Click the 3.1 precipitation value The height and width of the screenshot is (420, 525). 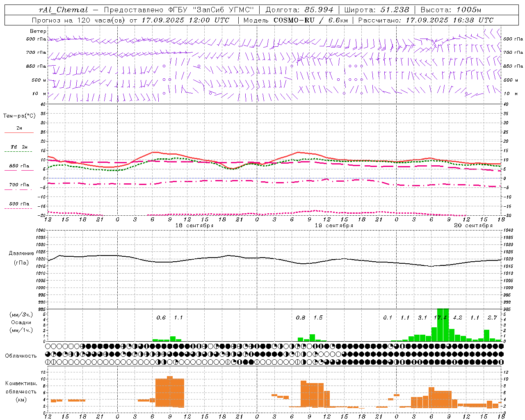point(422,318)
